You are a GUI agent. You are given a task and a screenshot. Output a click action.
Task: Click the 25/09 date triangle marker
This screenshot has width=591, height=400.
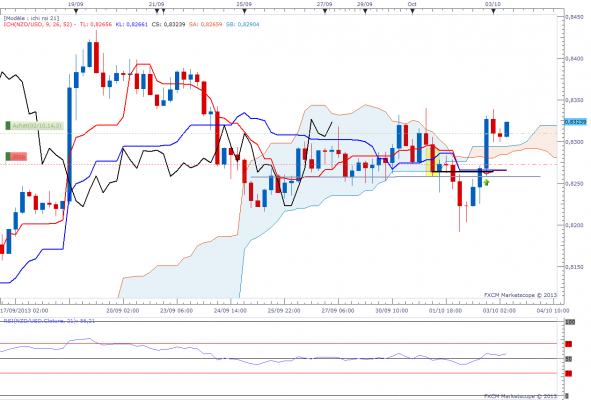coord(244,11)
